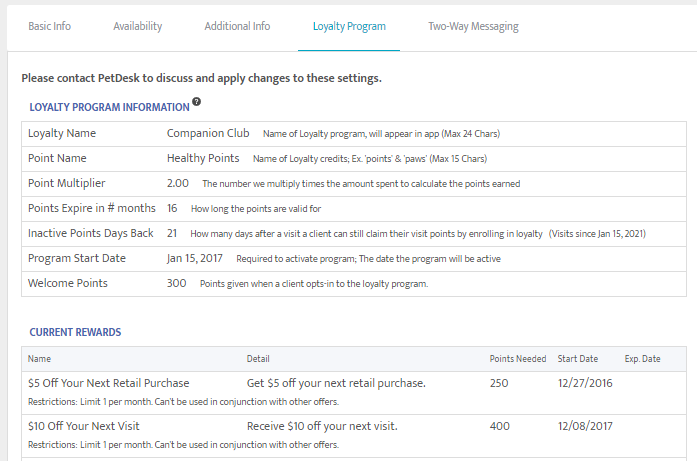Screen dimensions: 697x461
Task: Select the Jan 15, 2017 program start date
Action: click(195, 258)
